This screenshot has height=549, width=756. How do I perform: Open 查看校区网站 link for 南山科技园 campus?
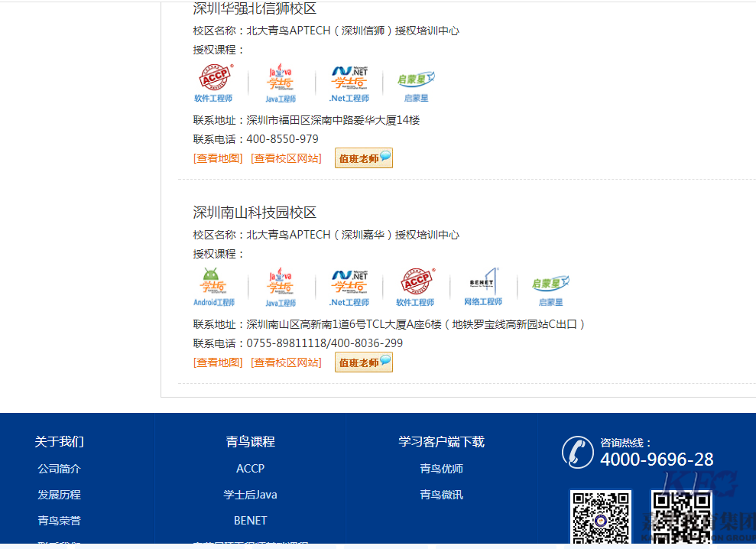tap(287, 362)
